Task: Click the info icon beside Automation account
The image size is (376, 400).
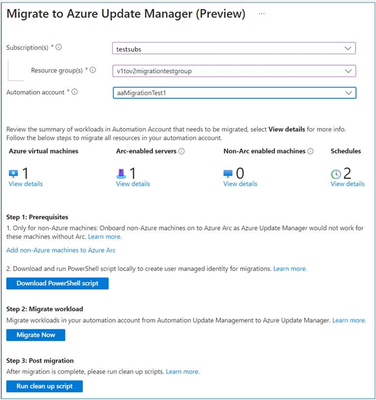Action: [75, 92]
